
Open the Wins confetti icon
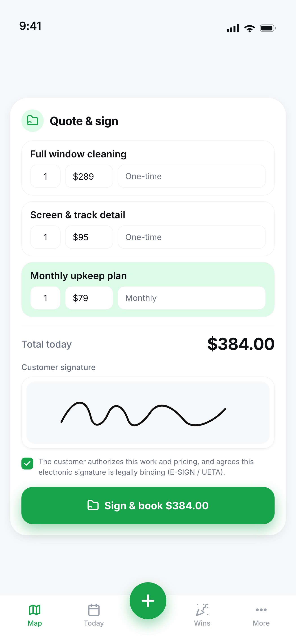coord(202,610)
